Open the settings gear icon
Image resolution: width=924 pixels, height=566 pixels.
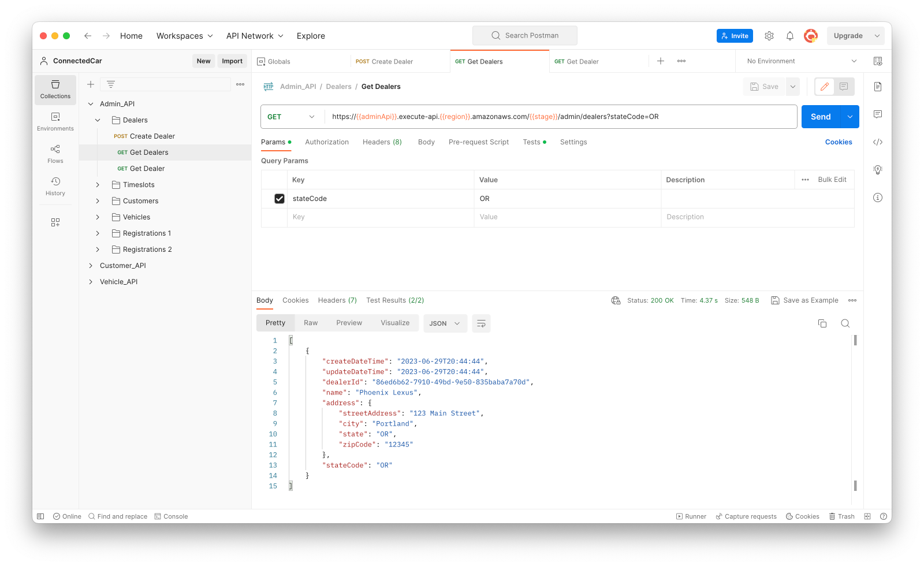[769, 36]
